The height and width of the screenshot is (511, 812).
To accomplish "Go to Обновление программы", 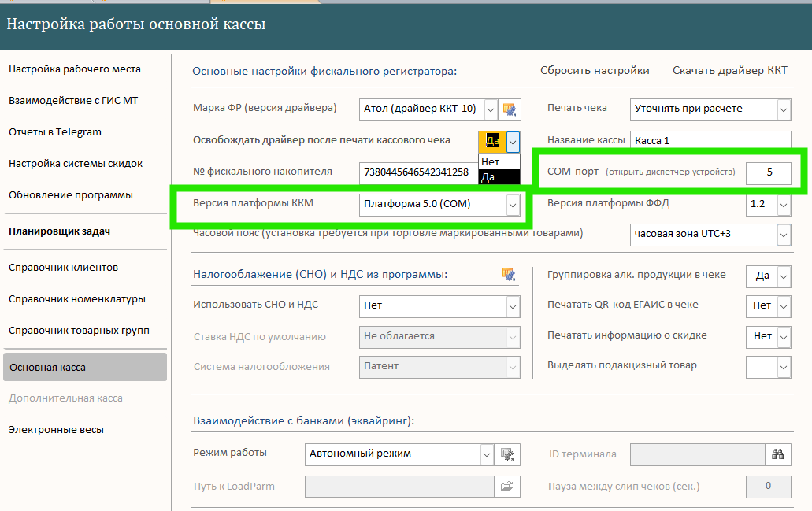I will 71,195.
